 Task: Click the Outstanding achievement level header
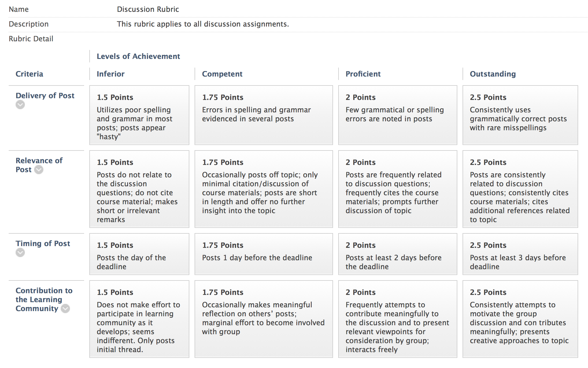[x=493, y=74]
